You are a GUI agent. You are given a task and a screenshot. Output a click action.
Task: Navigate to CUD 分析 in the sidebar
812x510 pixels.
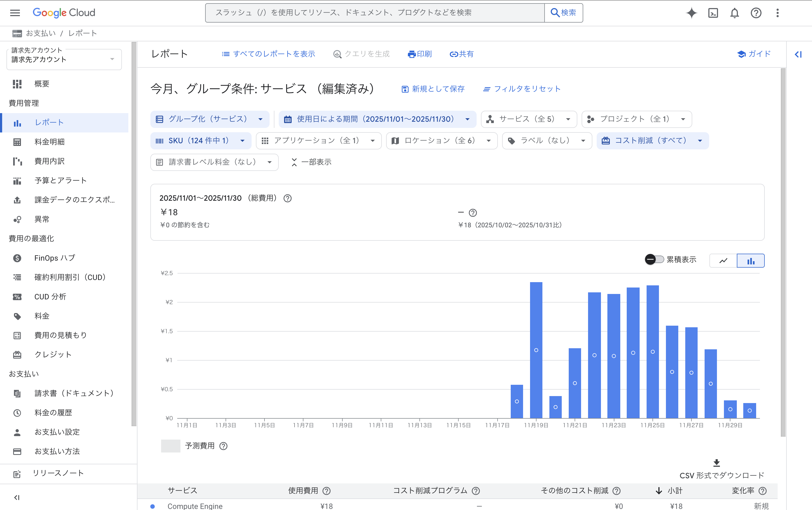pos(50,296)
